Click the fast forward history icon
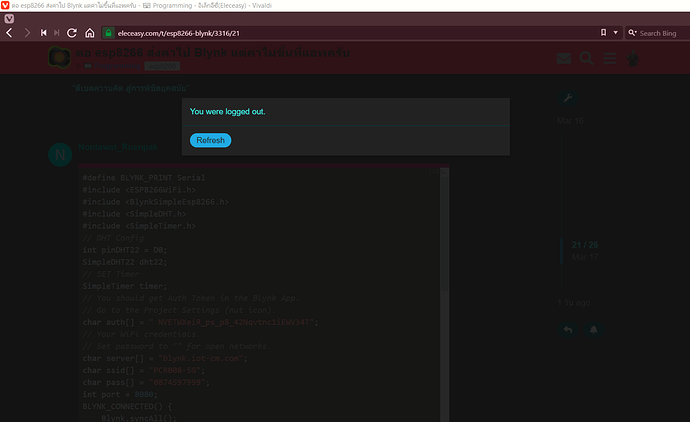 point(57,33)
